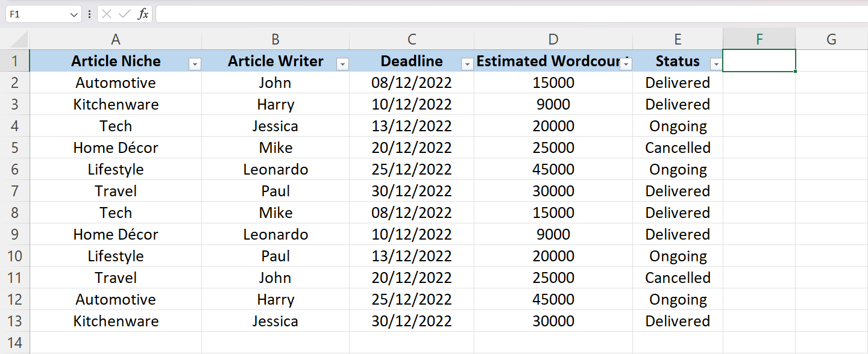Open the Name Box dropdown arrow
Screen dimensions: 868x354
(74, 13)
